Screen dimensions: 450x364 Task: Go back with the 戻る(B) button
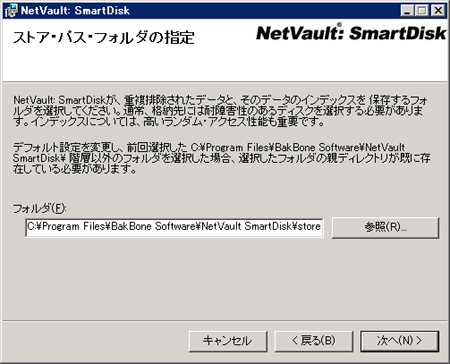314,341
